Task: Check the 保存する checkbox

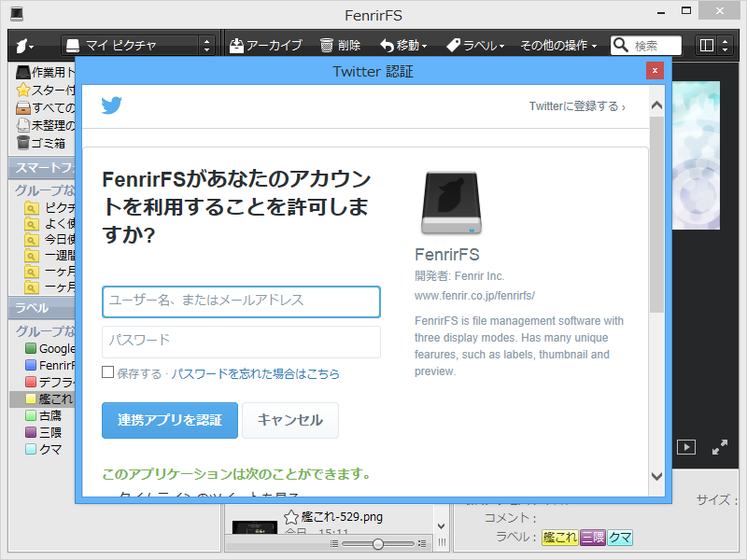Action: coord(107,372)
